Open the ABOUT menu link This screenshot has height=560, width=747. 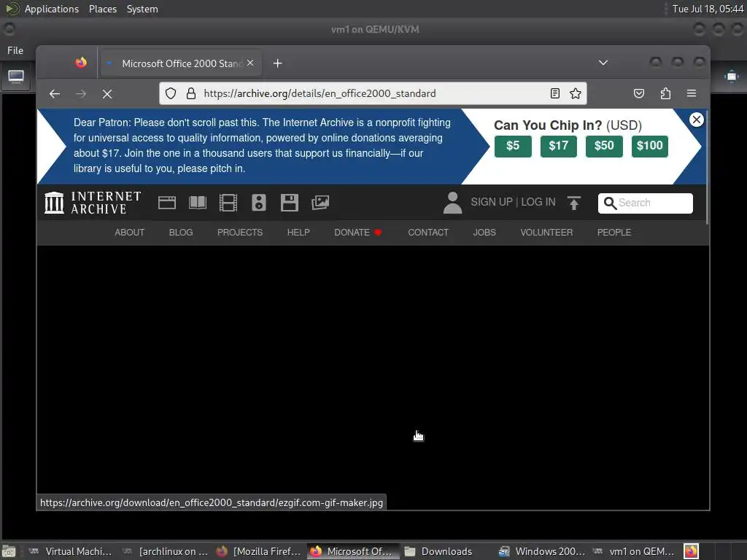pyautogui.click(x=130, y=233)
